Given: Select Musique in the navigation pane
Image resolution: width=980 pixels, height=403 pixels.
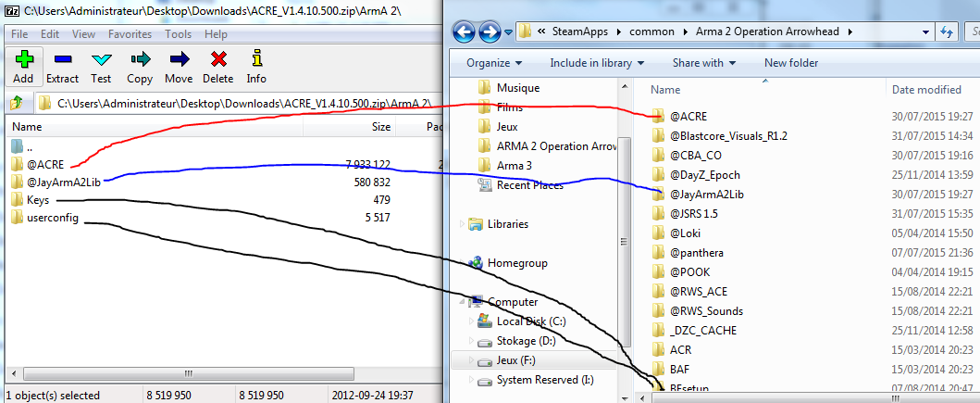Looking at the screenshot, I should (x=509, y=88).
